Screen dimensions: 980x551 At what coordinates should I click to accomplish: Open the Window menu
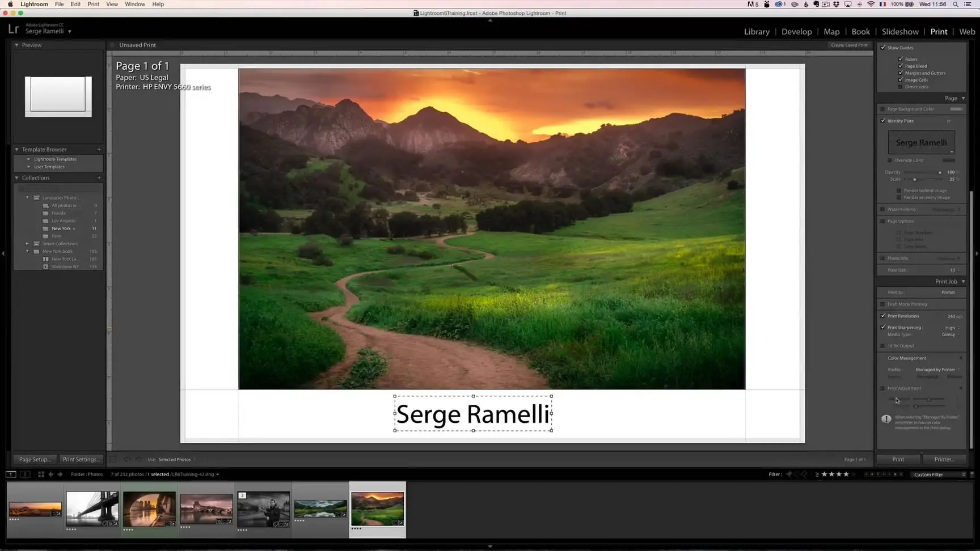[135, 4]
